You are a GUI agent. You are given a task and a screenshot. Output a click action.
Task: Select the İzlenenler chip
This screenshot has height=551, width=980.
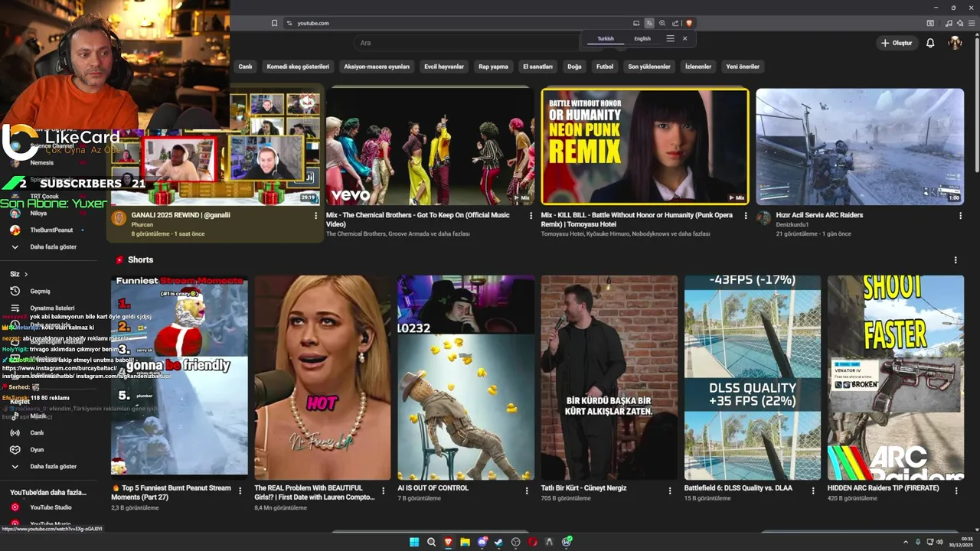coord(698,67)
